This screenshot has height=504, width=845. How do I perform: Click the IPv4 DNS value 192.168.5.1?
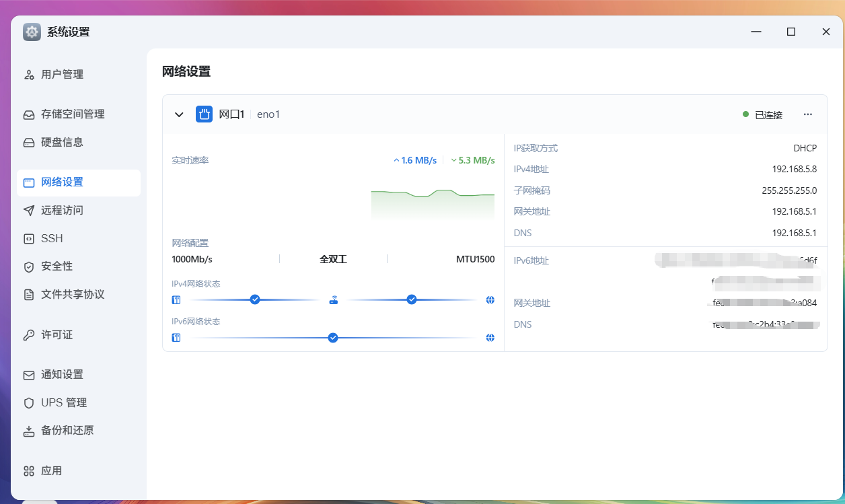pyautogui.click(x=795, y=233)
